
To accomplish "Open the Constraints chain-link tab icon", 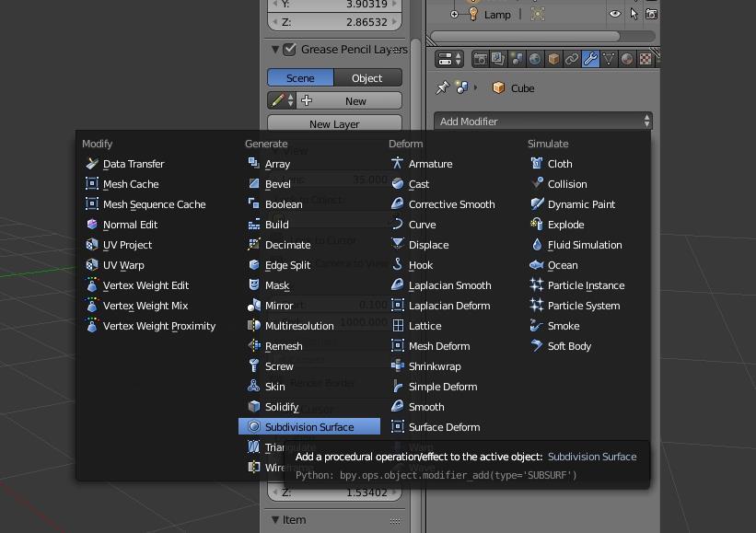I will (x=572, y=59).
